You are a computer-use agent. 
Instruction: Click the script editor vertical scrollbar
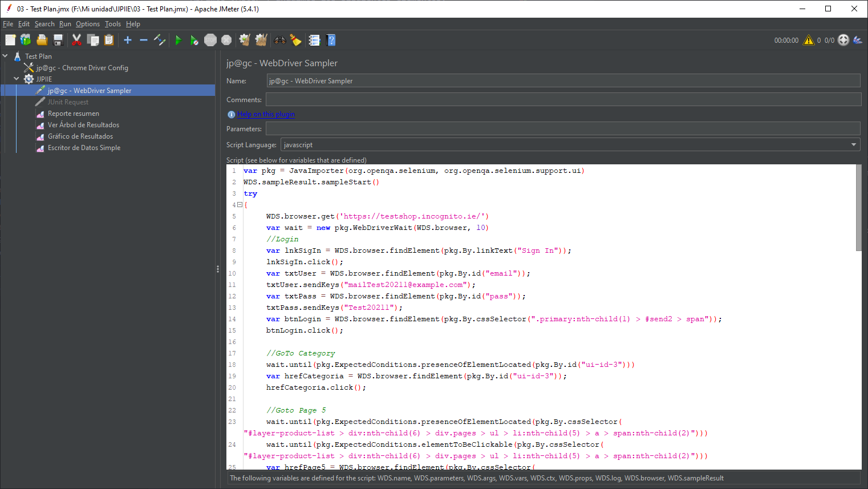click(858, 208)
